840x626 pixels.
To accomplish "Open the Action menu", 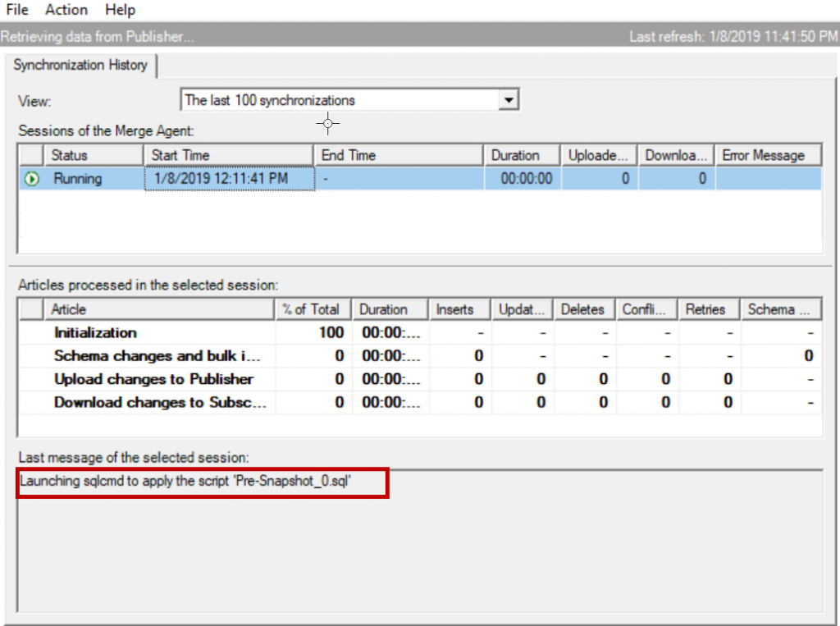I will pos(66,10).
